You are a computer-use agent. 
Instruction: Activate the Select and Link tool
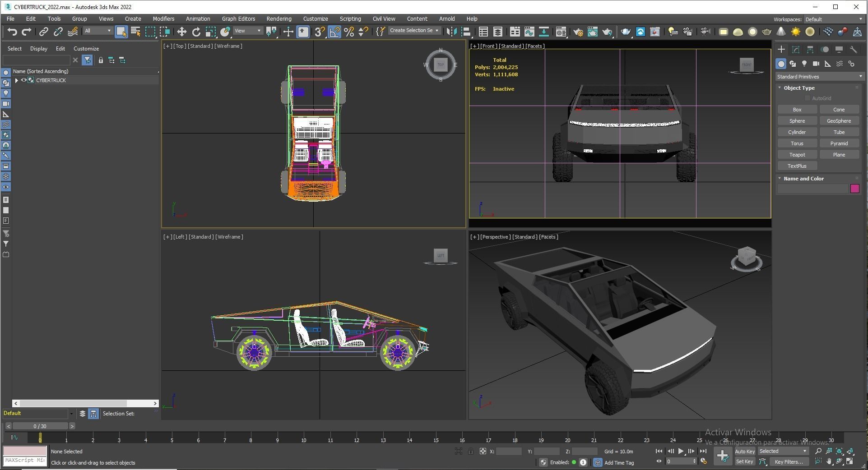tap(43, 32)
